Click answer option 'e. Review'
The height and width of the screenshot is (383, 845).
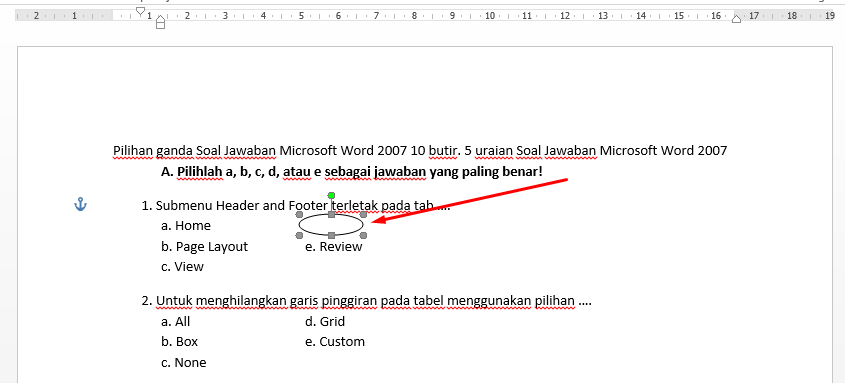(334, 247)
